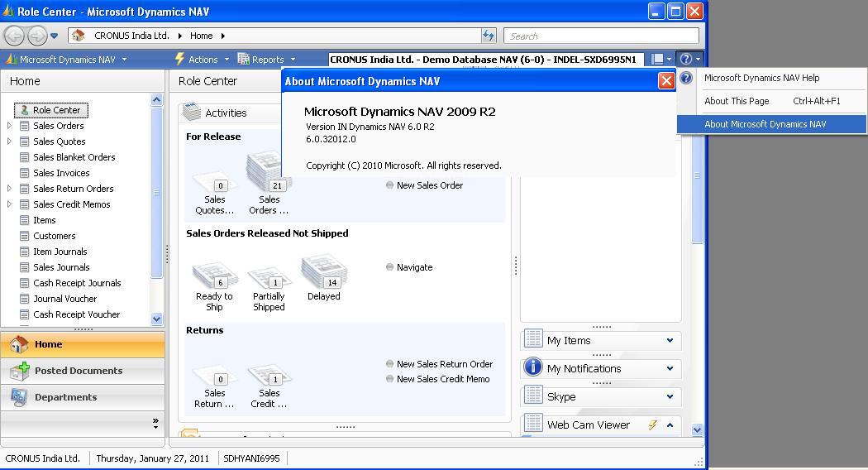
Task: Click CRONUS India Ltd. in address bar
Action: click(x=131, y=36)
